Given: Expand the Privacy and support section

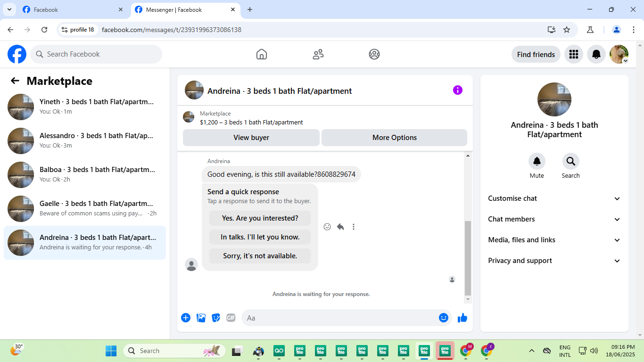Looking at the screenshot, I should point(554,261).
